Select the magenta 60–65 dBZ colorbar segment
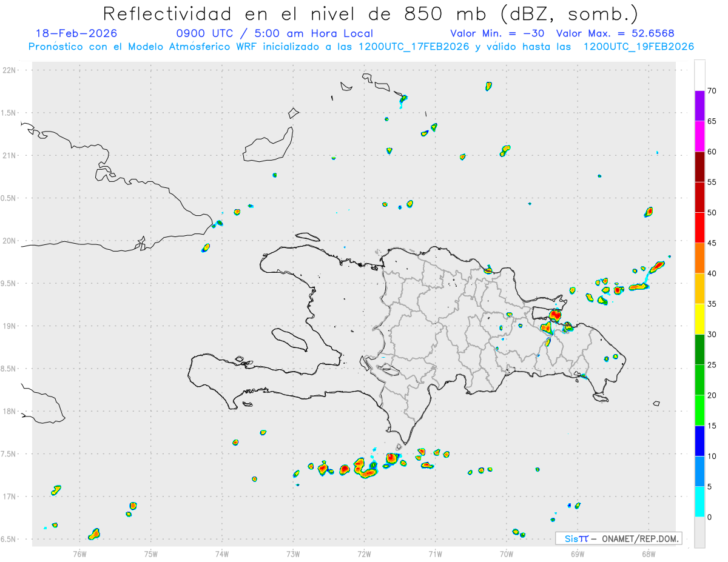728x562 pixels. tap(699, 136)
